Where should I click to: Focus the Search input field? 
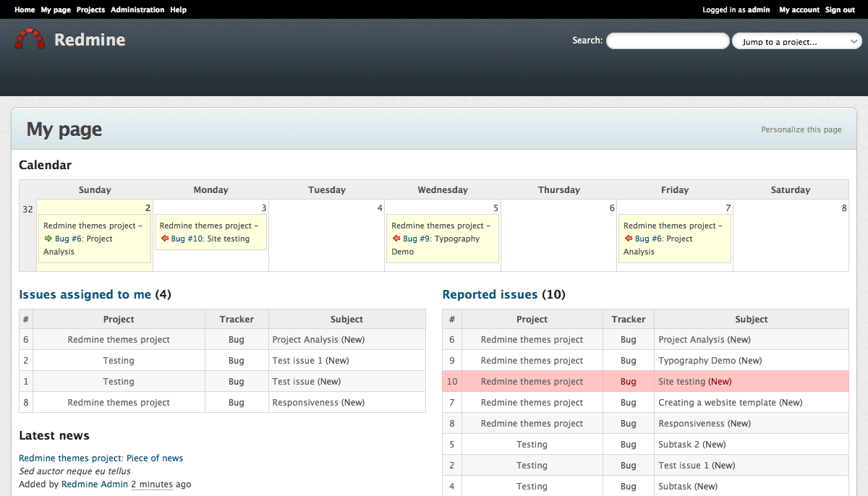pos(668,41)
